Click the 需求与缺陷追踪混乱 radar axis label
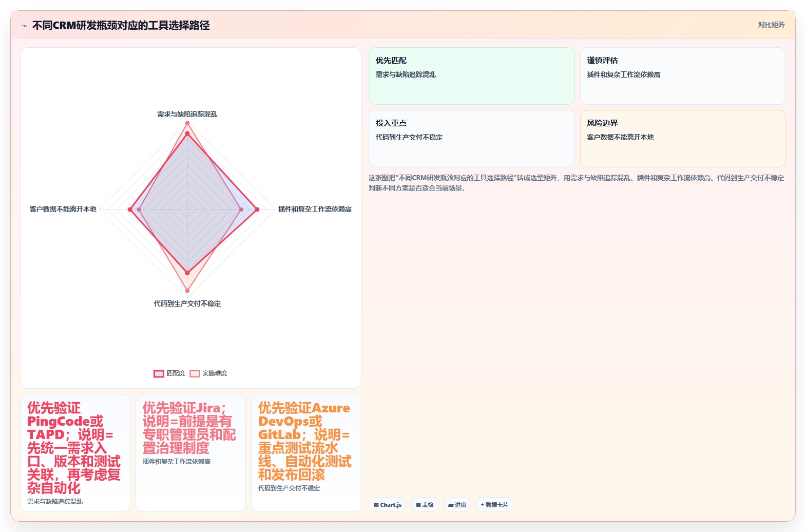Viewport: 806px width, 532px height. click(x=187, y=114)
